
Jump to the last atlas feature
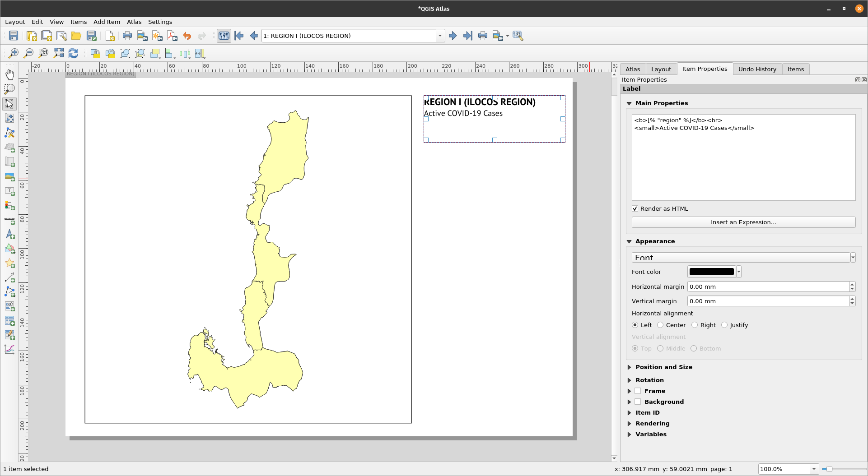(x=467, y=36)
